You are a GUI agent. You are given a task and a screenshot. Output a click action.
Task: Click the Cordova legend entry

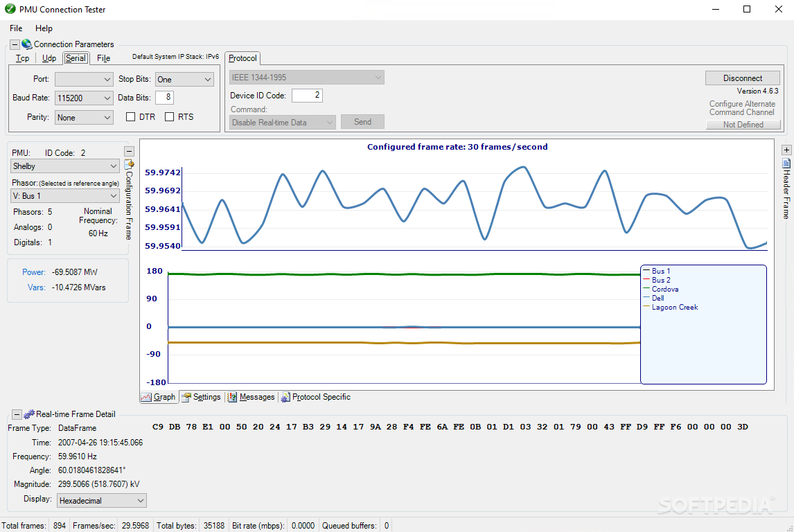click(661, 290)
